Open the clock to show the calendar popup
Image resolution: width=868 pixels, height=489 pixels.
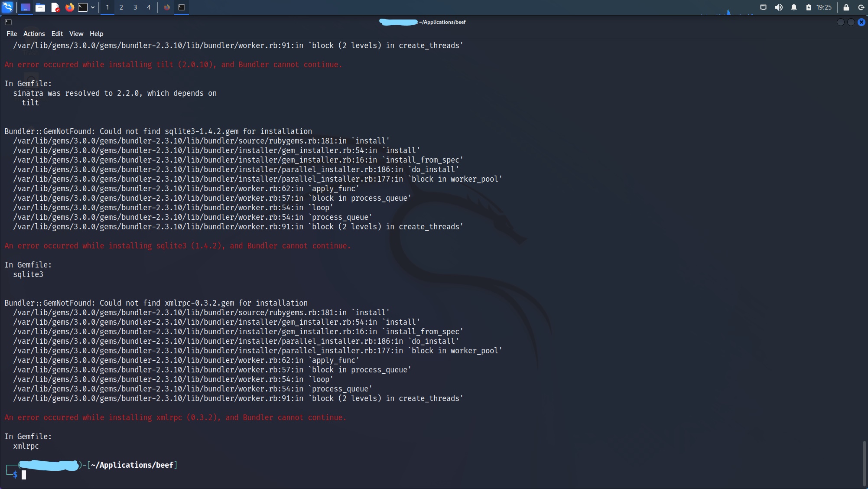pyautogui.click(x=823, y=7)
